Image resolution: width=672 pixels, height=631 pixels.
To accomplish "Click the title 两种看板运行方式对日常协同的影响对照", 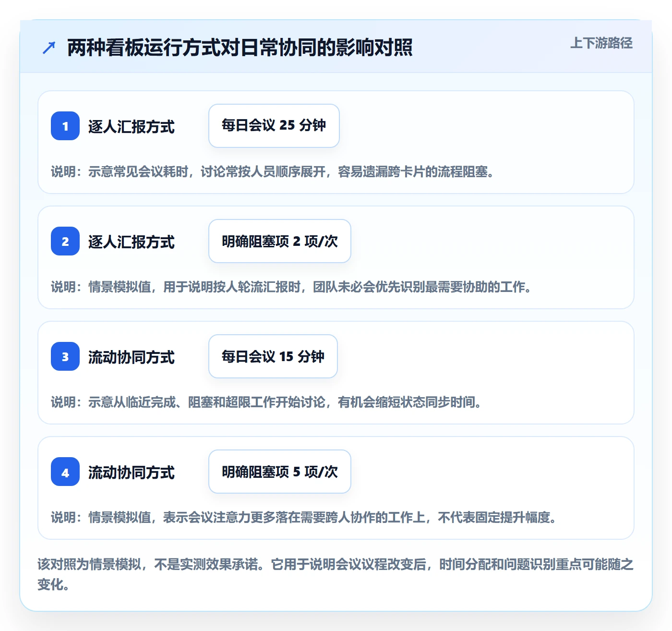I will [240, 48].
